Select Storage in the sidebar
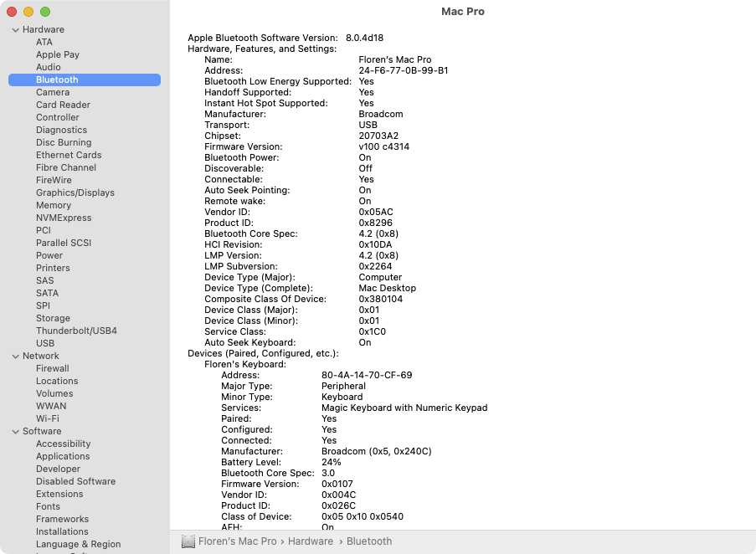Screen dimensions: 756x554 point(53,318)
